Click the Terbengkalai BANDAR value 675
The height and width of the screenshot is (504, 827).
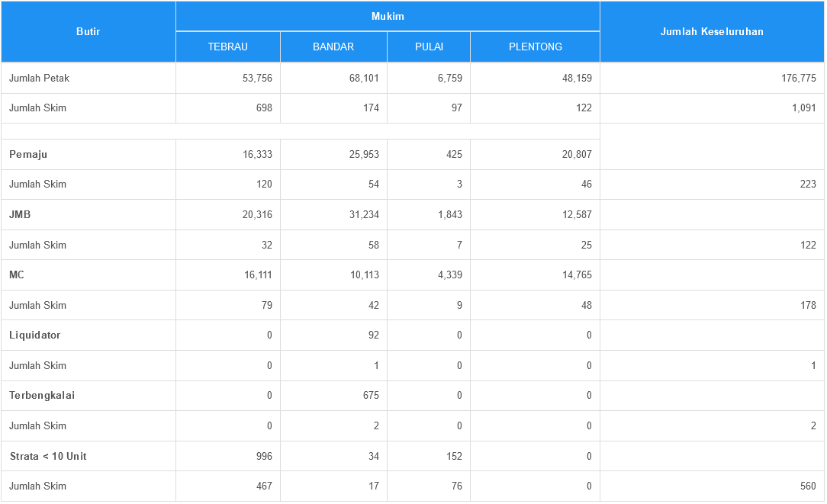(371, 395)
